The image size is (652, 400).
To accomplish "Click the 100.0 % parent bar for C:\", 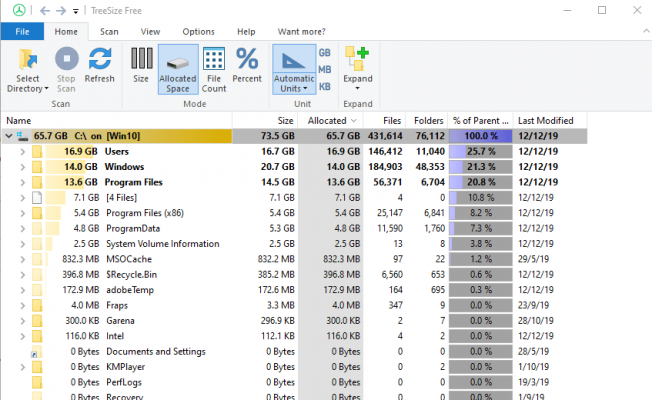I will pyautogui.click(x=480, y=135).
